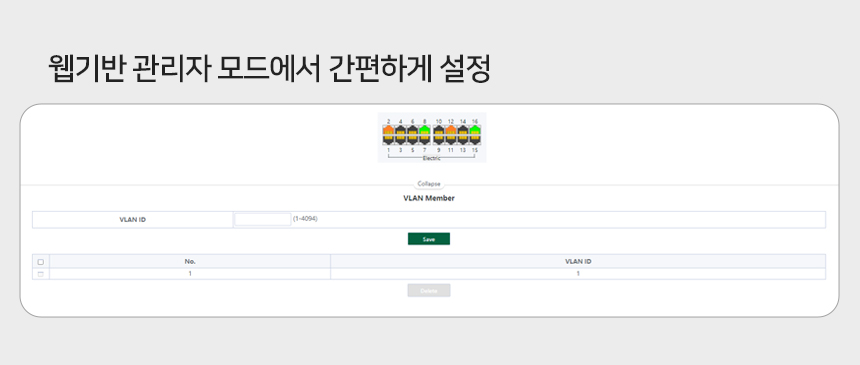860x365 pixels.
Task: Click the (1-4094) range hint
Action: point(305,218)
